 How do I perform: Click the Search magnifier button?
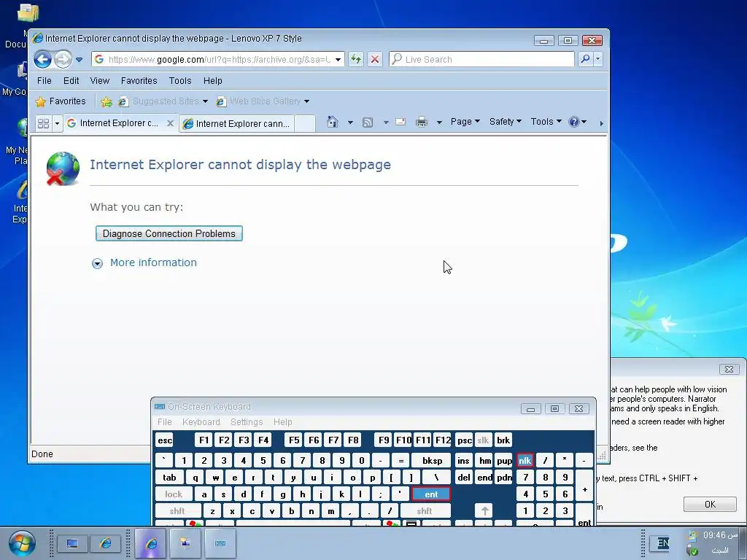click(x=585, y=59)
